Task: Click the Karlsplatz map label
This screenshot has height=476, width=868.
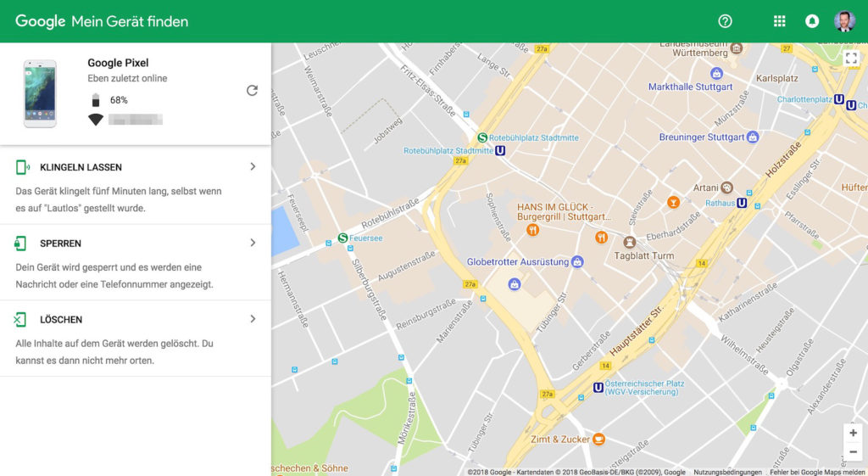Action: click(776, 78)
